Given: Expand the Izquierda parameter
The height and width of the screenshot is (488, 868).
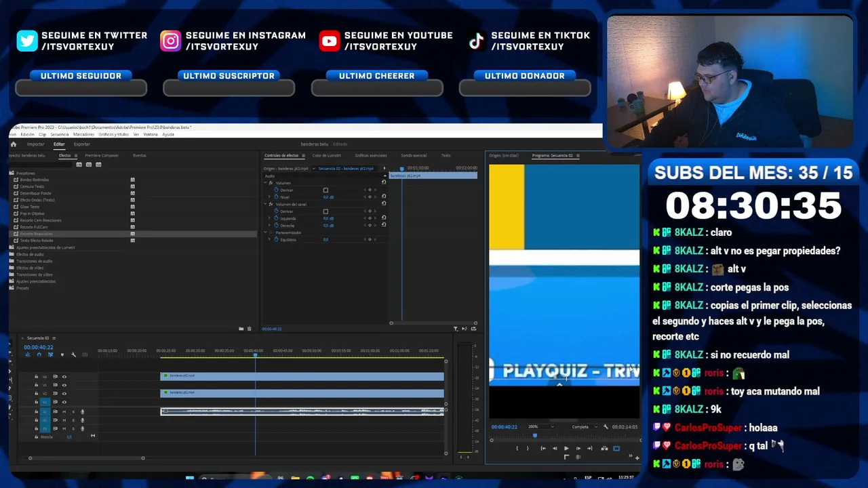Looking at the screenshot, I should coord(270,218).
